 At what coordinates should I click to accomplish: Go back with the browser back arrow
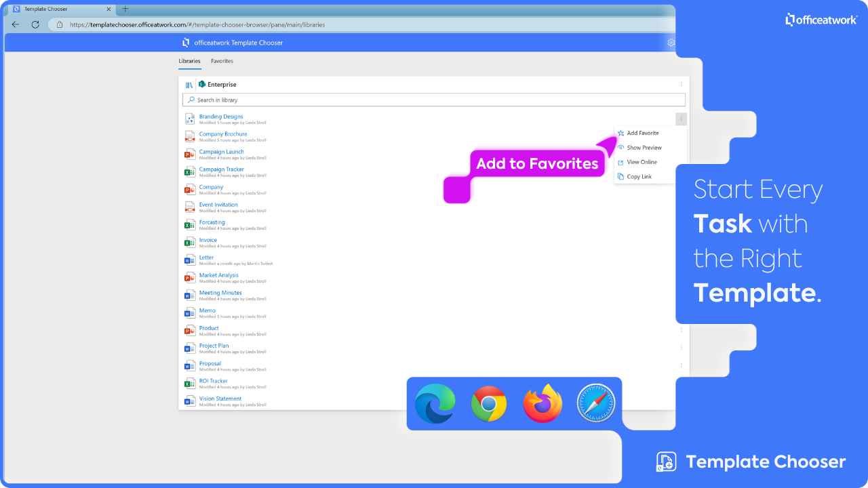click(x=16, y=24)
